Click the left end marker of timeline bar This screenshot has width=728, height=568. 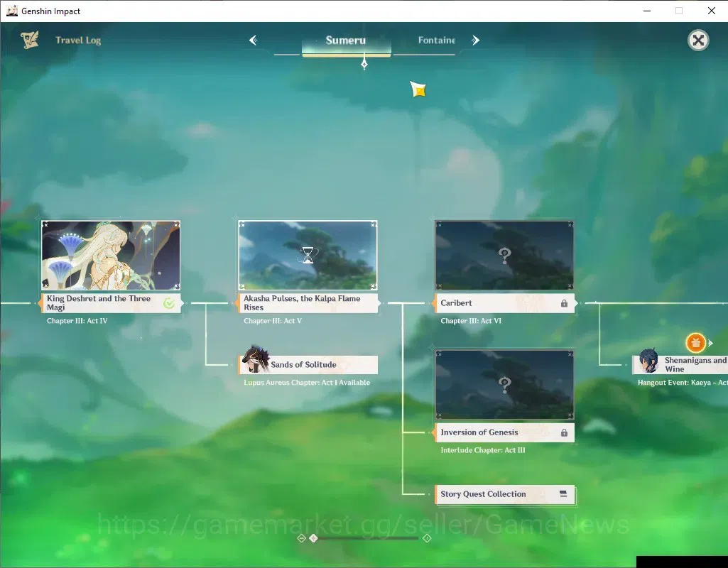pyautogui.click(x=301, y=538)
